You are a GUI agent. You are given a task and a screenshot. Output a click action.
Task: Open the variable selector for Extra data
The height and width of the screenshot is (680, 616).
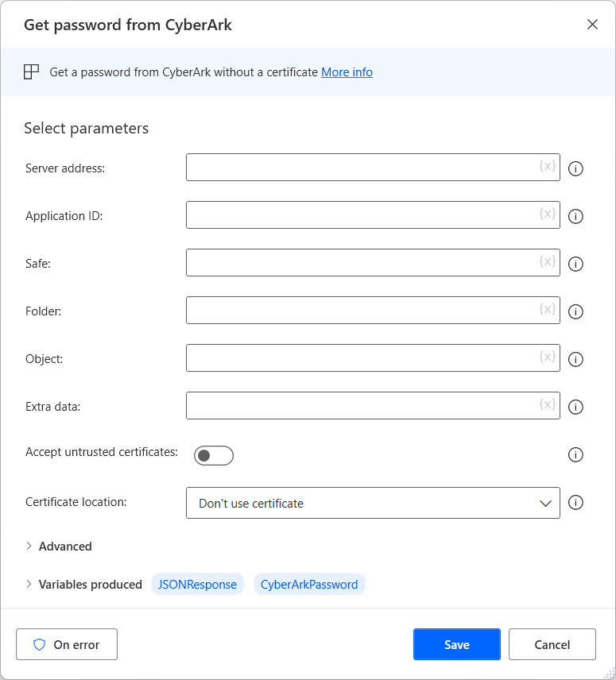[x=547, y=406]
